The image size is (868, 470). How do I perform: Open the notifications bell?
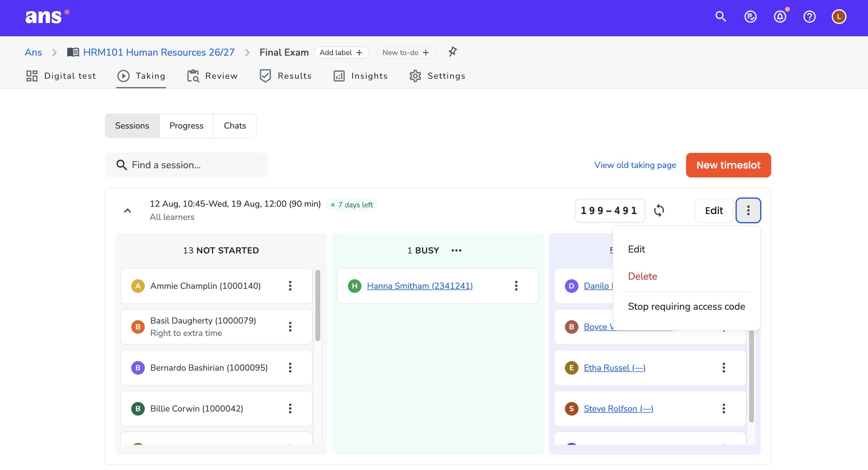pos(780,17)
